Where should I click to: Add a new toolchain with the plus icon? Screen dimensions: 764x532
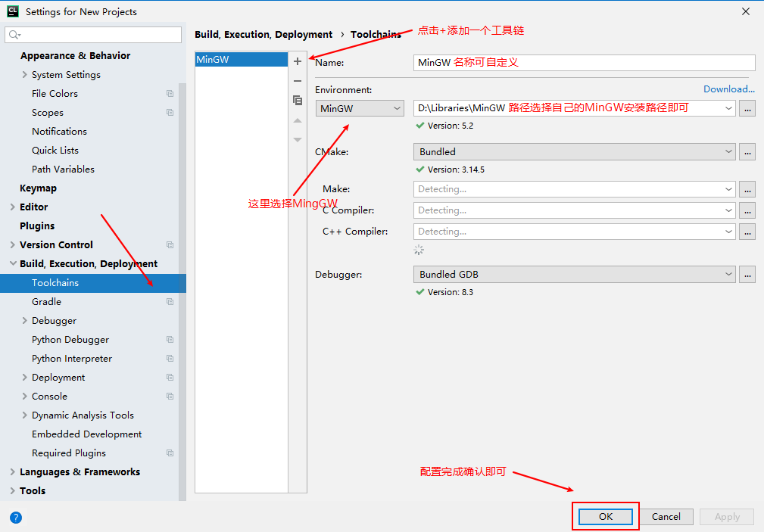pos(298,61)
